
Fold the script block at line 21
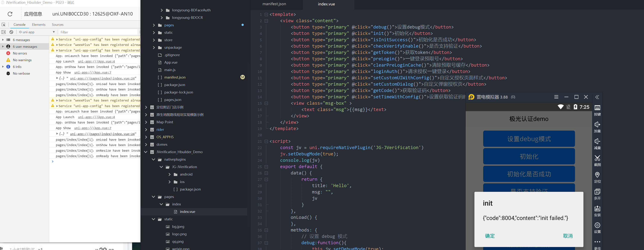(266, 141)
